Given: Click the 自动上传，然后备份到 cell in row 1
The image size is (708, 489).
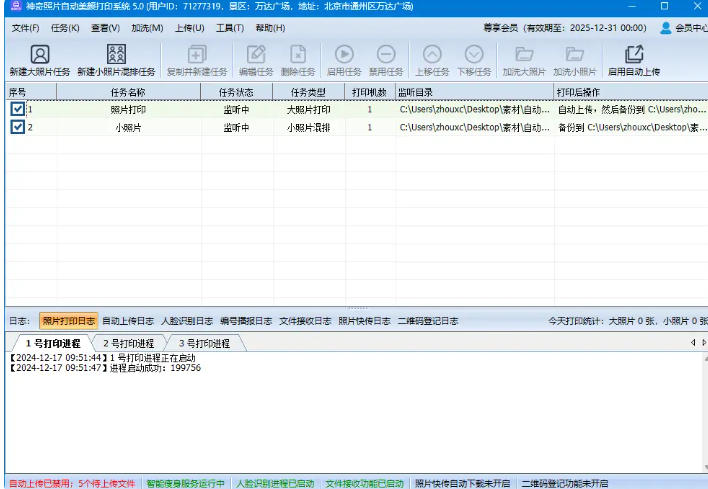Looking at the screenshot, I should [631, 109].
